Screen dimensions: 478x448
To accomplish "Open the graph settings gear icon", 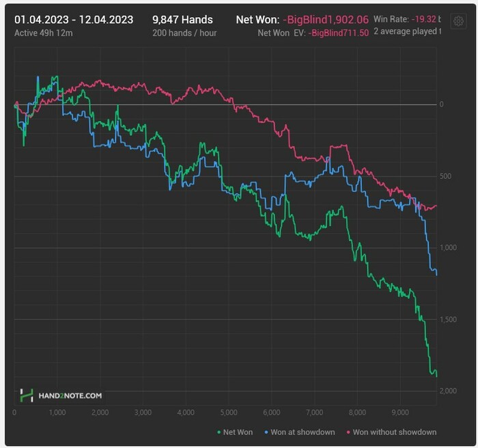I will (x=458, y=21).
